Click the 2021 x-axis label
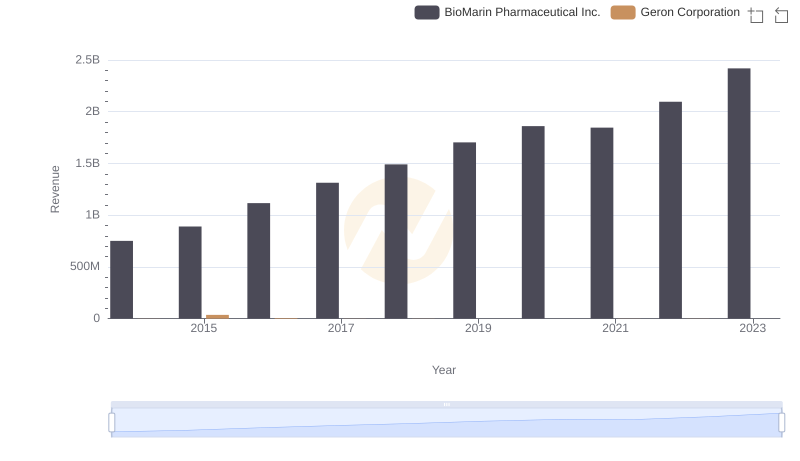 coord(615,328)
